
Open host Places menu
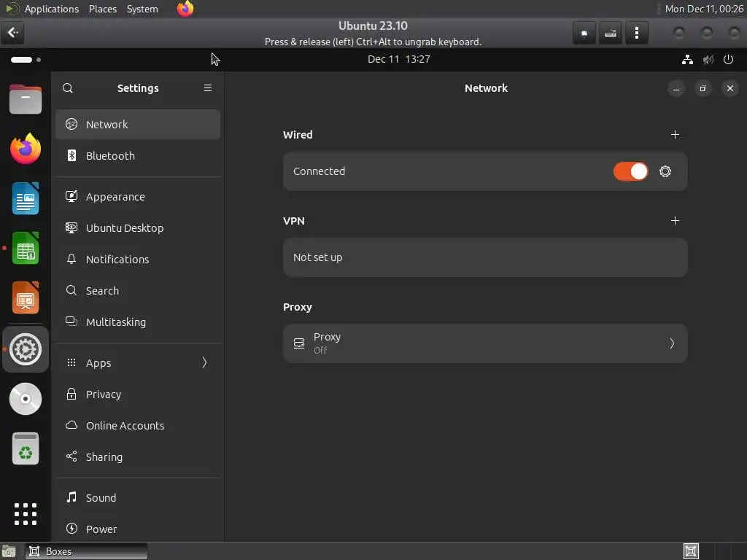(x=102, y=9)
